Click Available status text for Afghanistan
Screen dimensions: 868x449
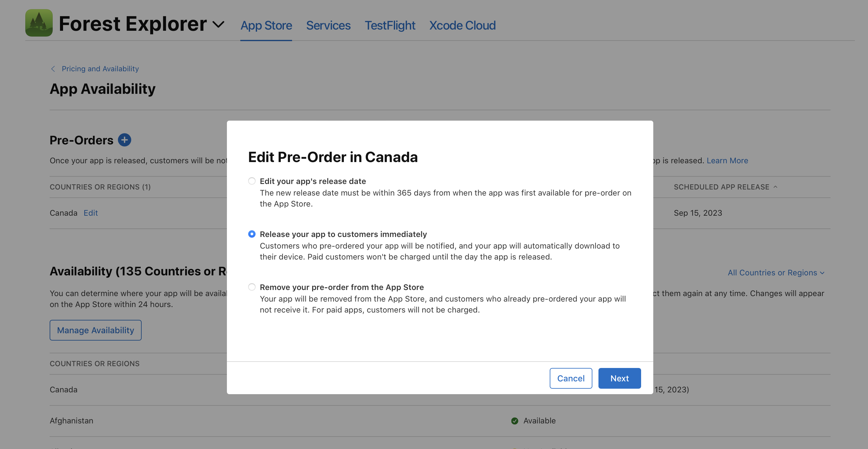(539, 421)
